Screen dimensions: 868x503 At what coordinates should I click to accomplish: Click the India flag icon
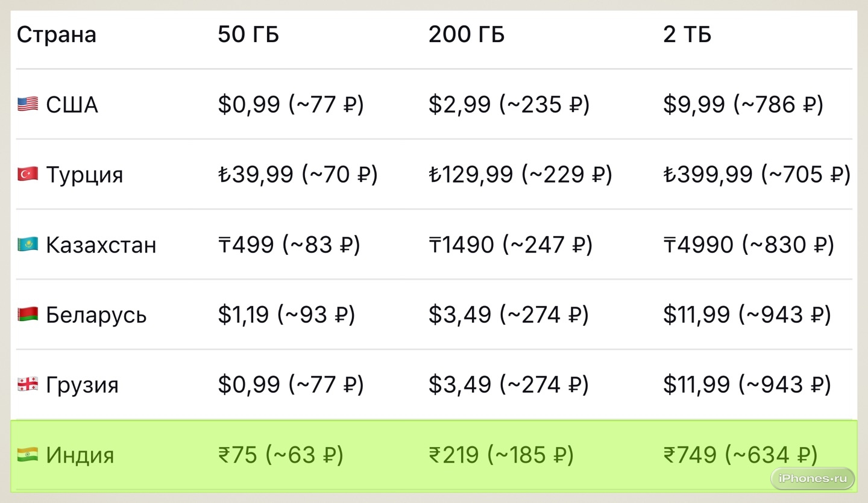[28, 454]
